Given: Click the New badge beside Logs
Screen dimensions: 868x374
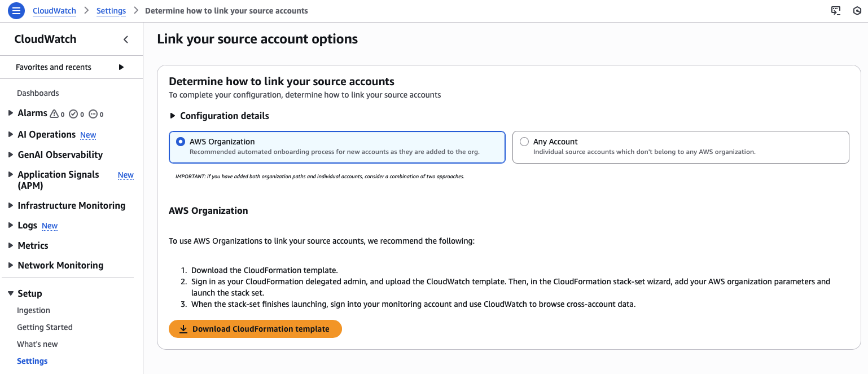Looking at the screenshot, I should click(50, 226).
